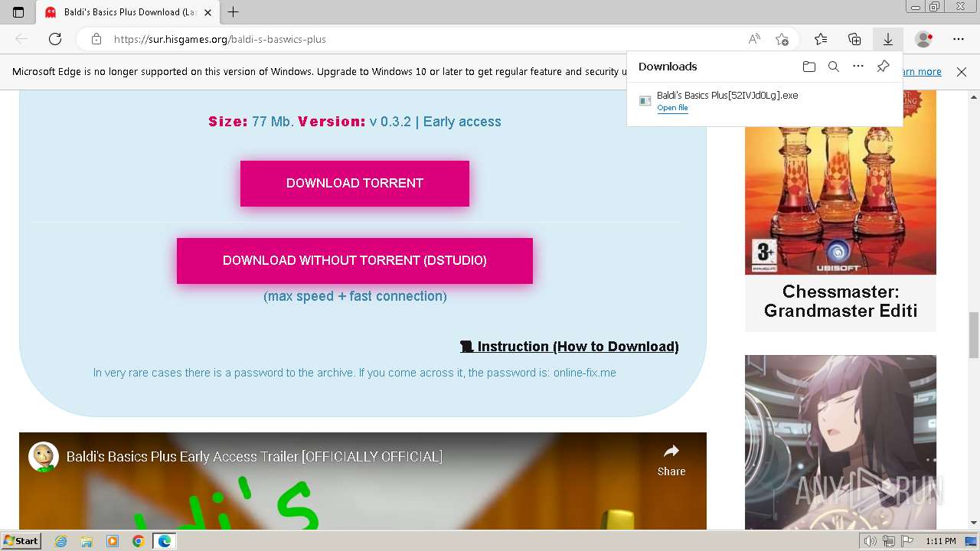Pin the Downloads panel

pos(883,67)
